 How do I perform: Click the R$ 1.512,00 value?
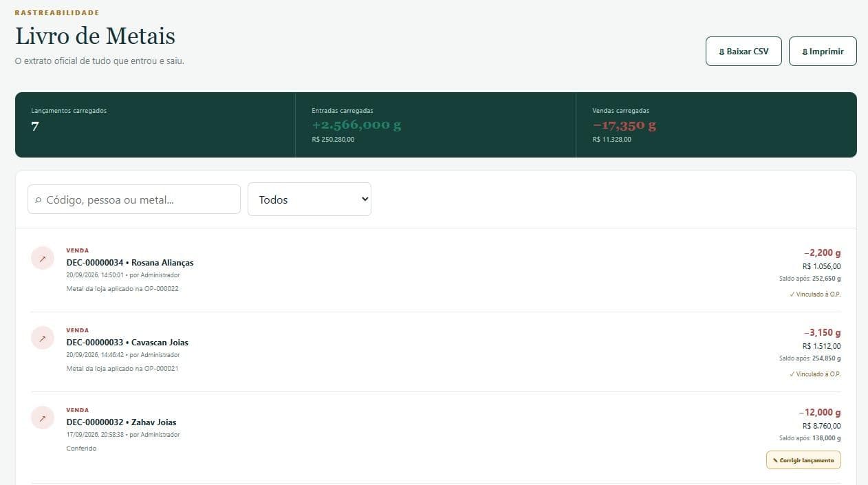pos(822,347)
